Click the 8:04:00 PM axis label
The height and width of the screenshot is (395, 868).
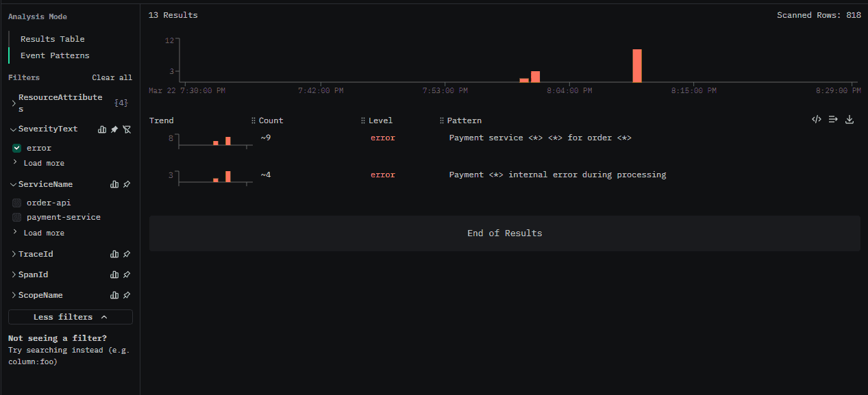(571, 90)
